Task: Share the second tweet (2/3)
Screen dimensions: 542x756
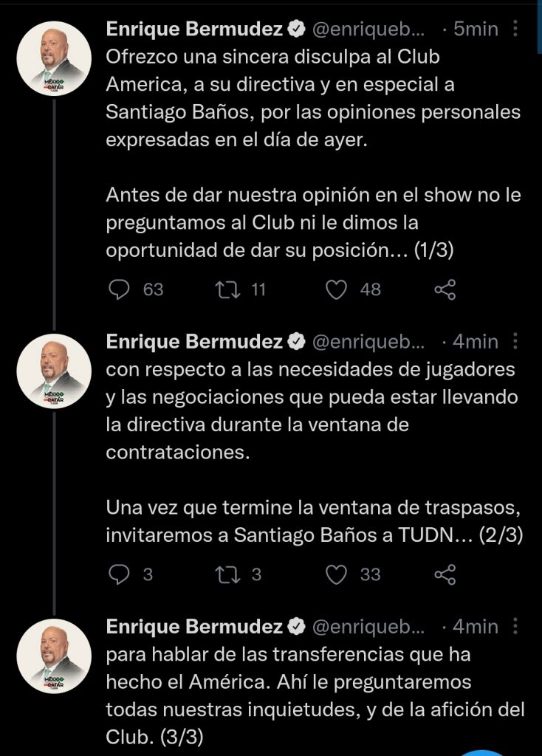Action: (x=445, y=574)
